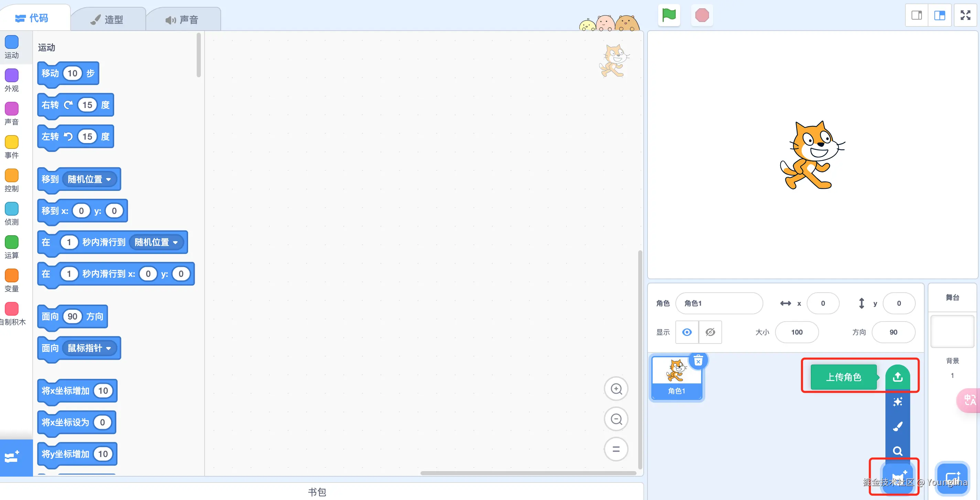Zoom out on the code workspace
980x500 pixels.
(x=616, y=419)
